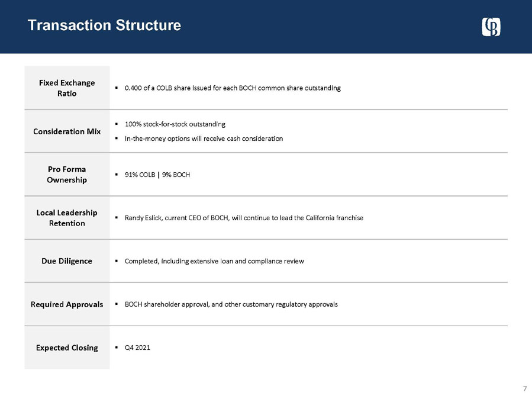Click the Consideration Mix row label
Screen dimensions: 532x399
(67, 131)
